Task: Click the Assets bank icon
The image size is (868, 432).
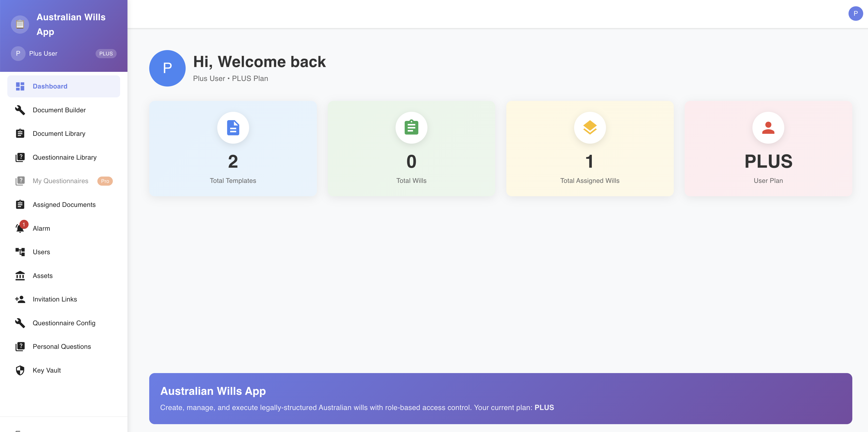Action: coord(20,276)
